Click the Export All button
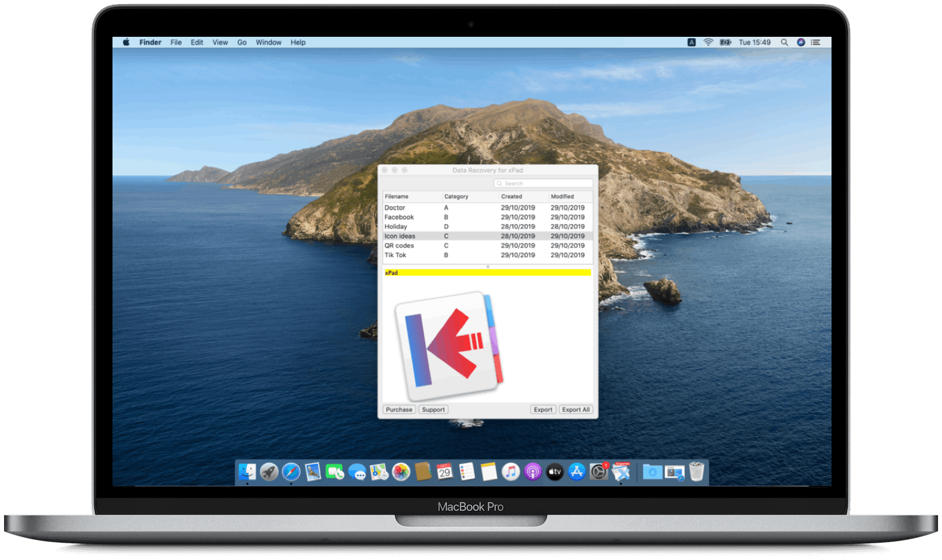The image size is (942, 560). click(576, 409)
